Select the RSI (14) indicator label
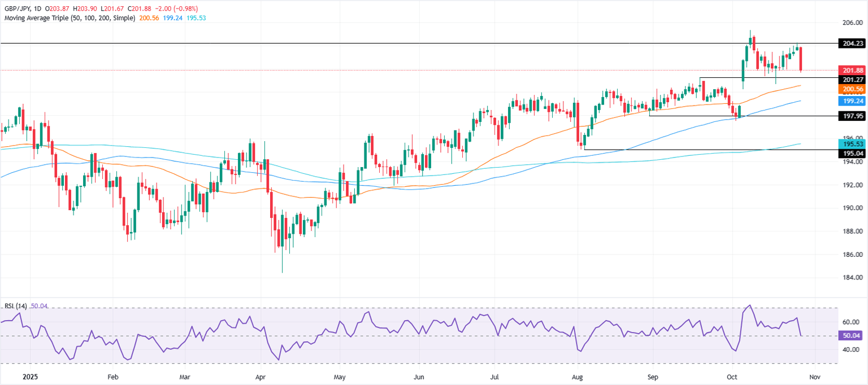Viewport: 868px width, 385px height. pos(15,307)
